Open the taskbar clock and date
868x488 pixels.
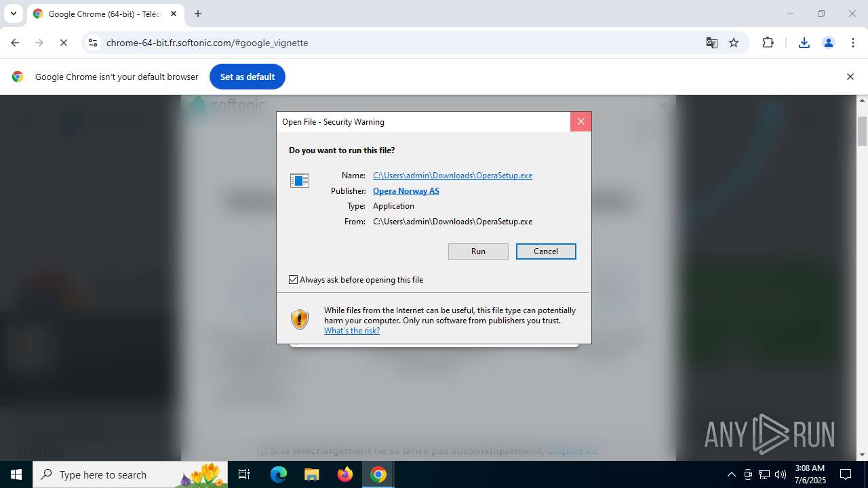pyautogui.click(x=810, y=474)
